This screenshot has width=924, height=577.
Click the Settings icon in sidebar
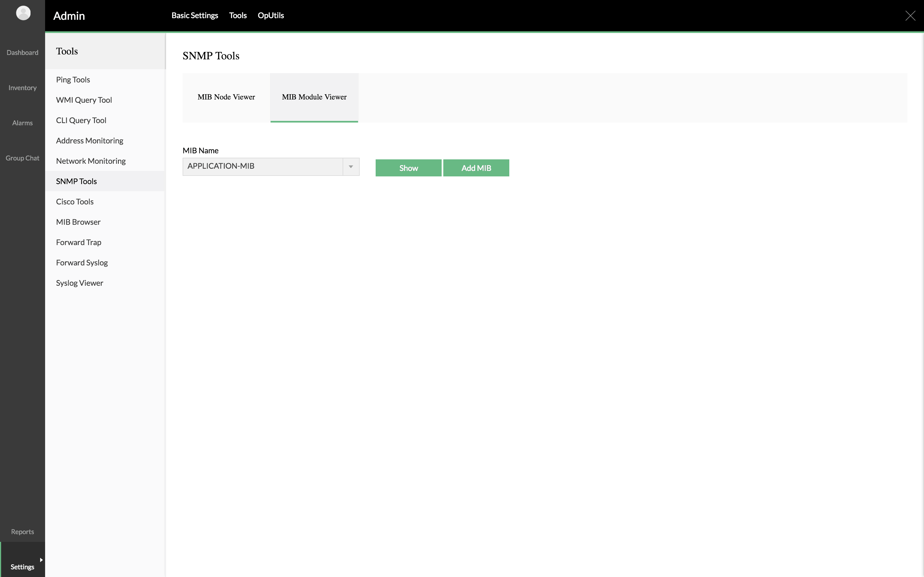[x=23, y=567]
